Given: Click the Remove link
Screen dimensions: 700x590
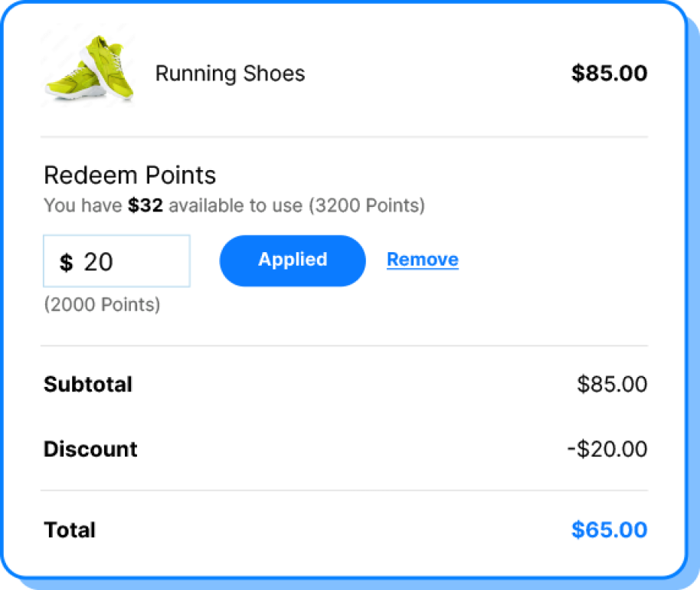Looking at the screenshot, I should pyautogui.click(x=422, y=260).
